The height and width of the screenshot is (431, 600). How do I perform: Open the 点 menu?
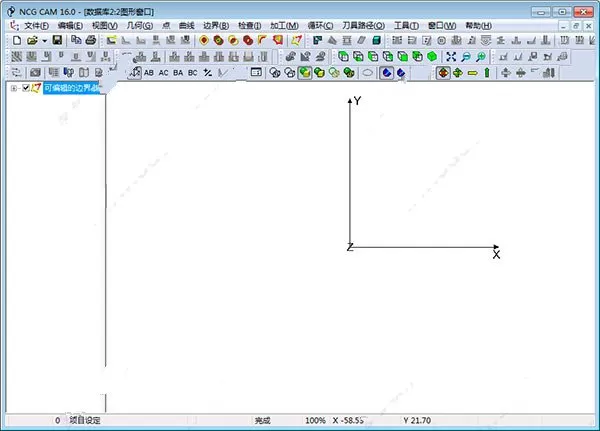166,26
